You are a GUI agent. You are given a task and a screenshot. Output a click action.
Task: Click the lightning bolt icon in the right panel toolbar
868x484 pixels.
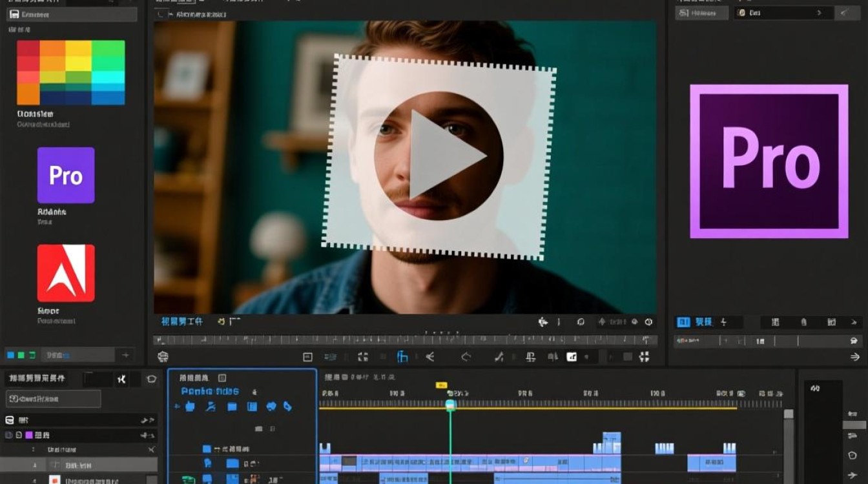pos(723,322)
